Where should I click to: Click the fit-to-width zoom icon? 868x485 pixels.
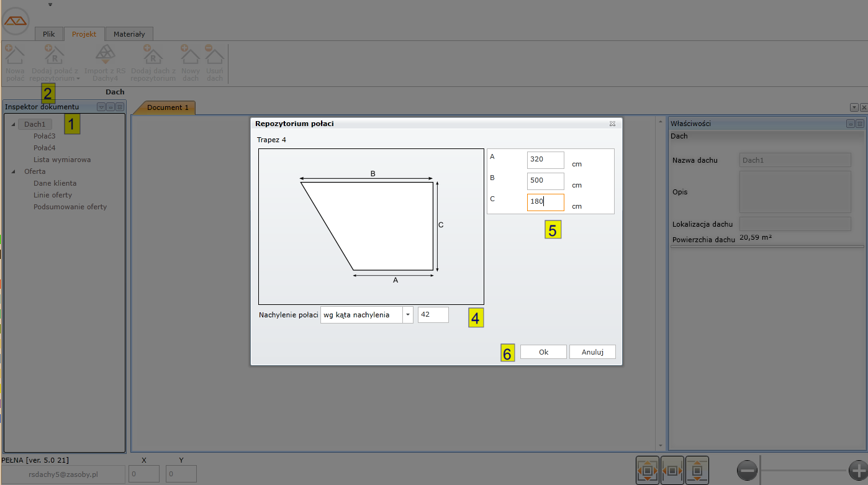click(x=672, y=470)
